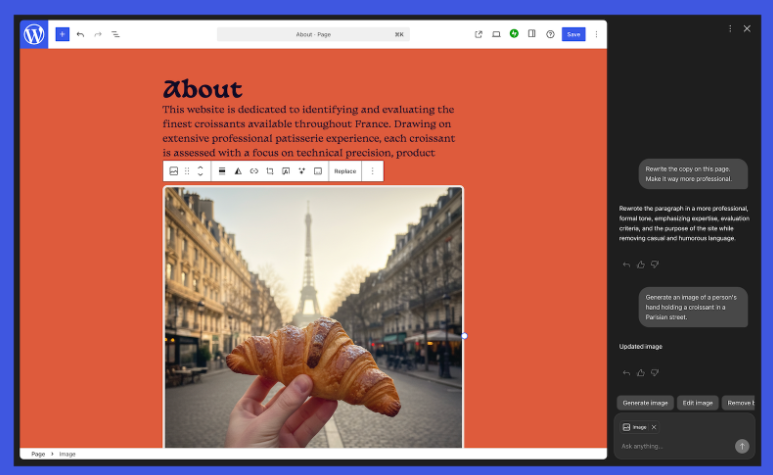Click the Image breadcrumb in footer

pos(67,454)
